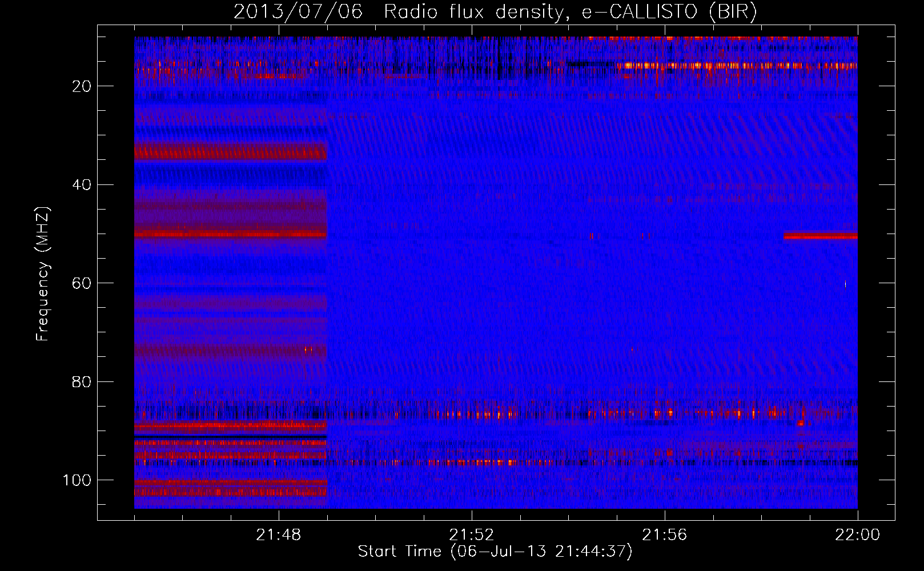Click the '100' frequency tick label

tap(78, 480)
